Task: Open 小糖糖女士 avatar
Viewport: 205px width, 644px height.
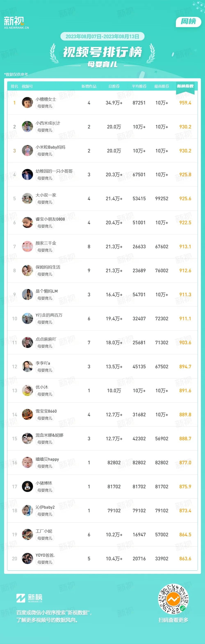Action: click(27, 103)
